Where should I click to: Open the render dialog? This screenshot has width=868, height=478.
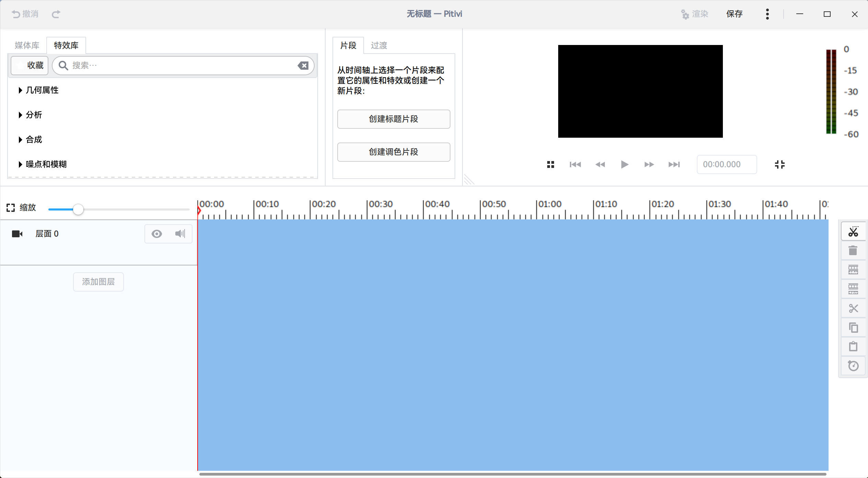click(695, 14)
